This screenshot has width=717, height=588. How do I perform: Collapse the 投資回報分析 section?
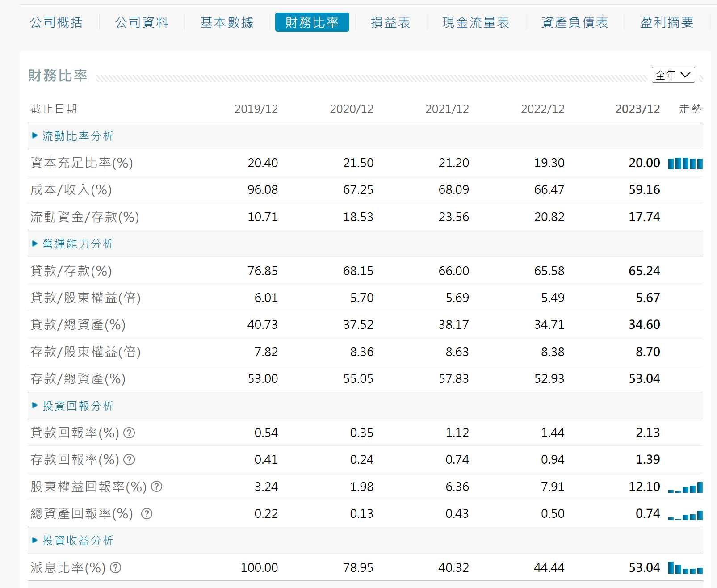pos(73,406)
